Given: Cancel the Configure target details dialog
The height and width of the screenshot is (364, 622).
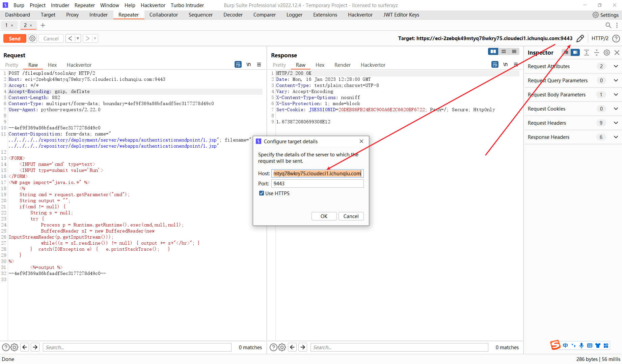Looking at the screenshot, I should [x=351, y=216].
